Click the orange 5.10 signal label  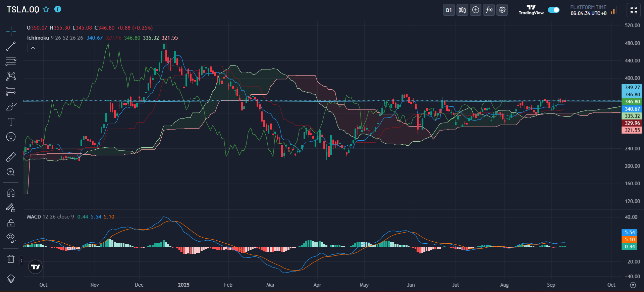click(x=629, y=240)
